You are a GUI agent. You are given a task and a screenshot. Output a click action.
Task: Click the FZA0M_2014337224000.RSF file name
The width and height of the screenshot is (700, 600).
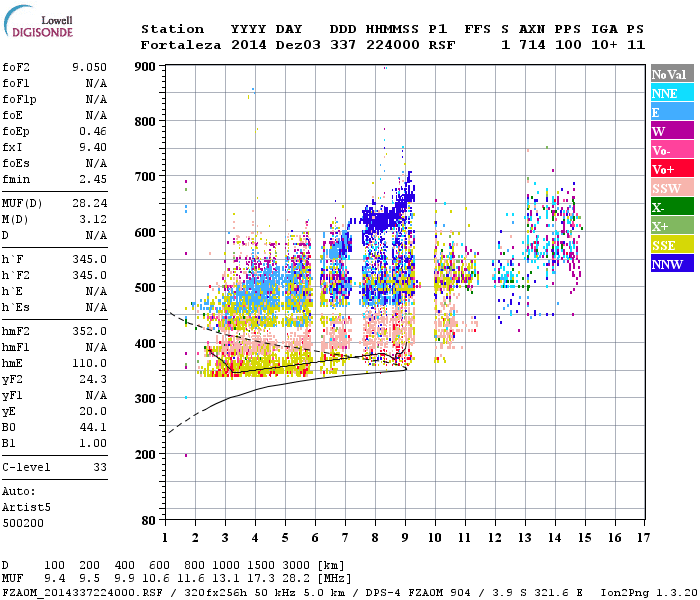tap(83, 592)
